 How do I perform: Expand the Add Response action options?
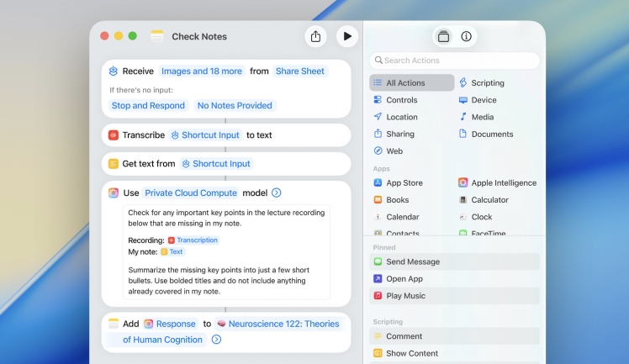(x=216, y=340)
